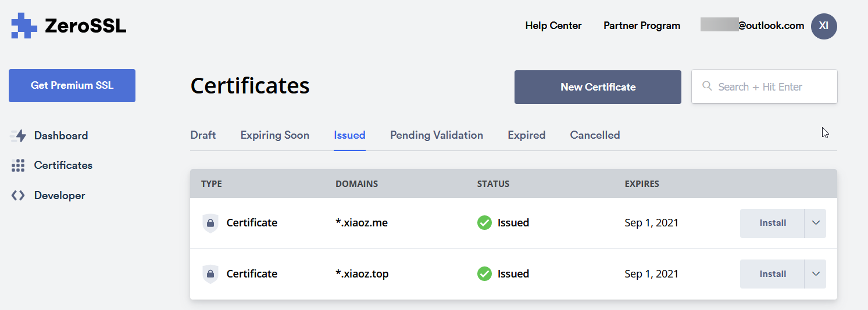
Task: Show the Expired certificates tab
Action: click(x=526, y=135)
